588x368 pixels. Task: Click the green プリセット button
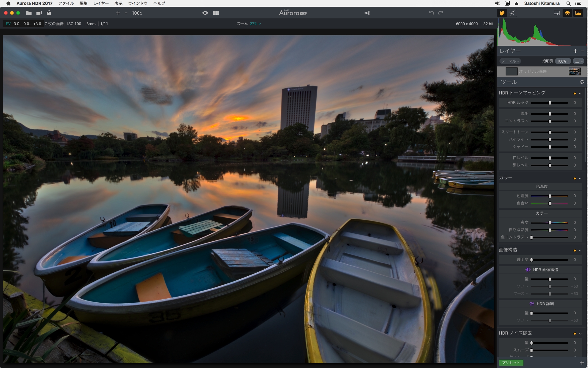511,362
